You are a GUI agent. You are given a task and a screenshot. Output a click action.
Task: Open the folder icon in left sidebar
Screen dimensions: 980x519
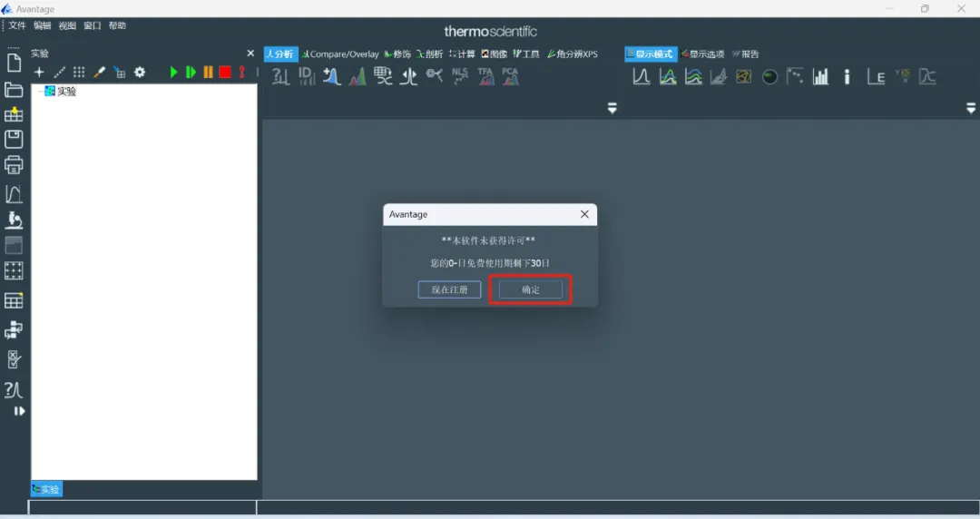click(14, 90)
